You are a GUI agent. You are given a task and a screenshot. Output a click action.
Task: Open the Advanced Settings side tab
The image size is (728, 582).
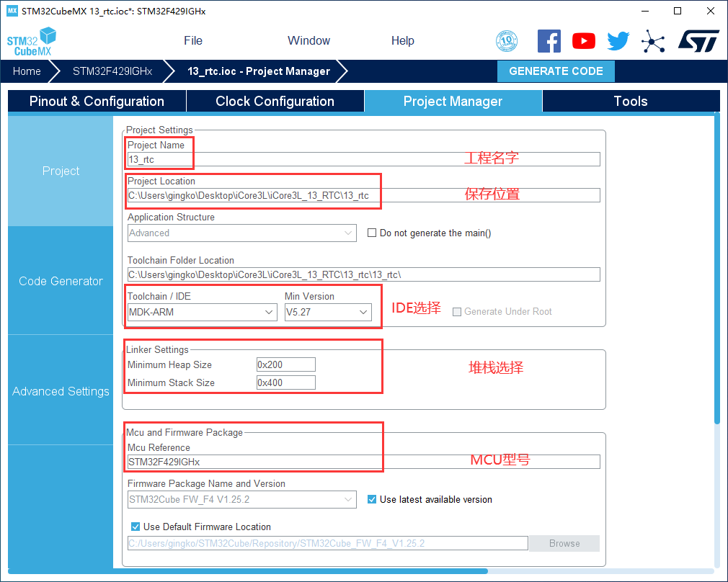point(61,391)
